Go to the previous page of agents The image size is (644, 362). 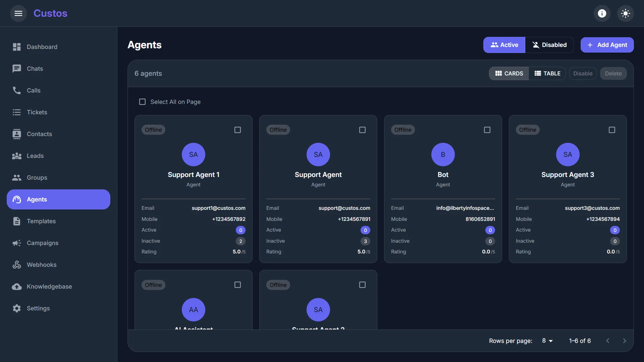tap(607, 341)
